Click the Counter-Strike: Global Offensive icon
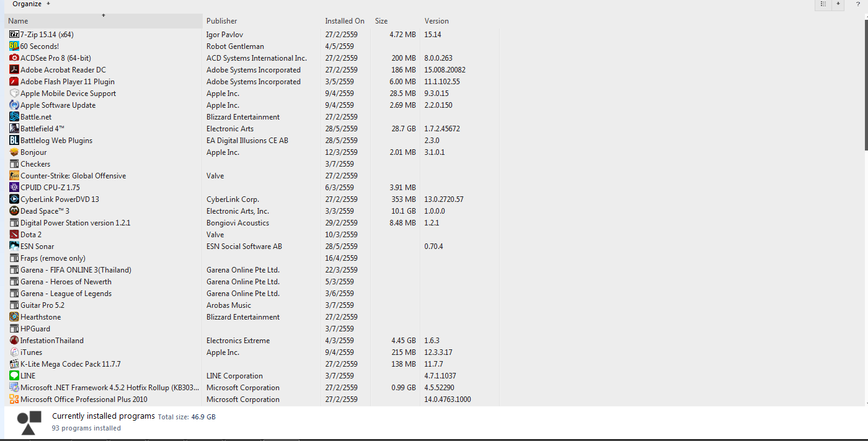 click(x=14, y=176)
